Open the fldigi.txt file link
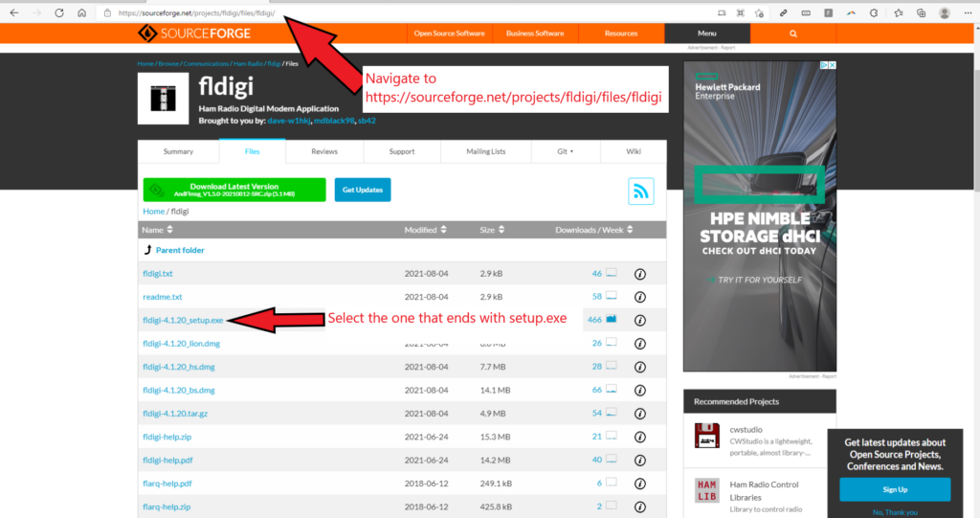The image size is (980, 518). [158, 274]
